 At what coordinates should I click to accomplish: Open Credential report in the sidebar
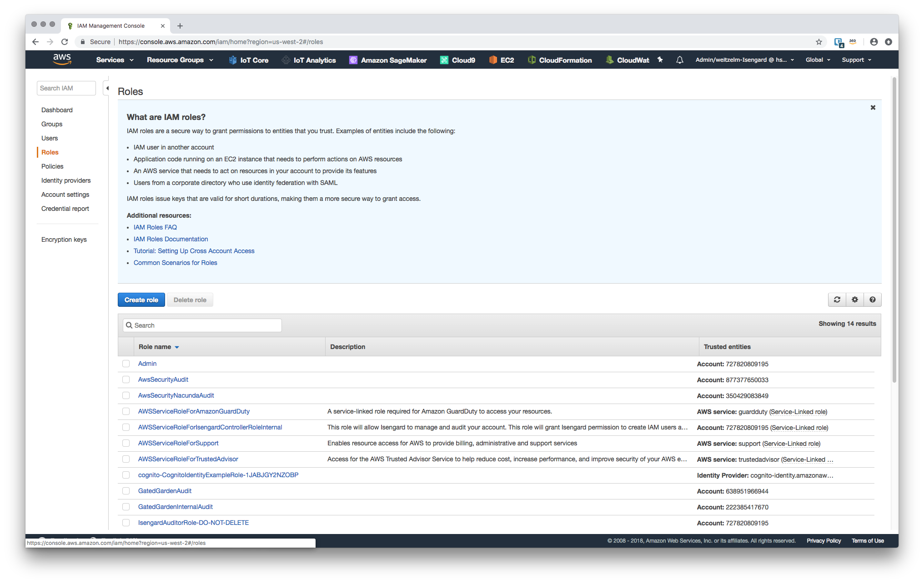click(65, 209)
